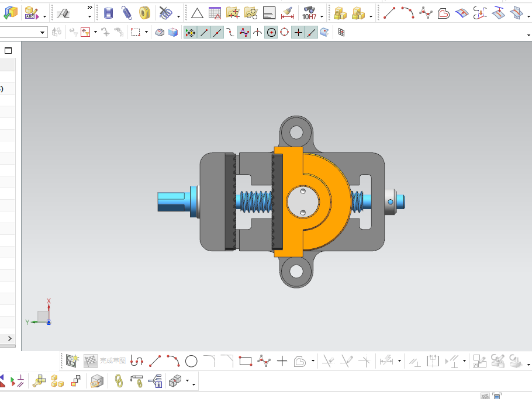Toggle the midpoint snap option
Screen dimensions: 532x399
coord(217,33)
